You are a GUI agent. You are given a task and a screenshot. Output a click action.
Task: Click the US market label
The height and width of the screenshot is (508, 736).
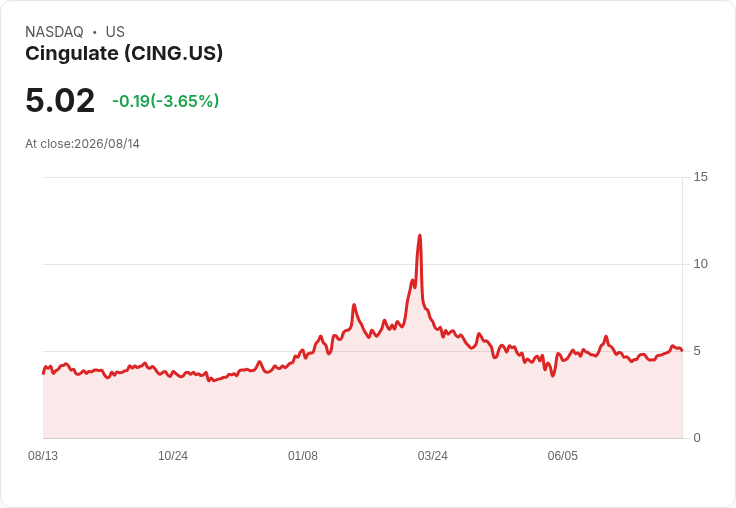(x=115, y=32)
